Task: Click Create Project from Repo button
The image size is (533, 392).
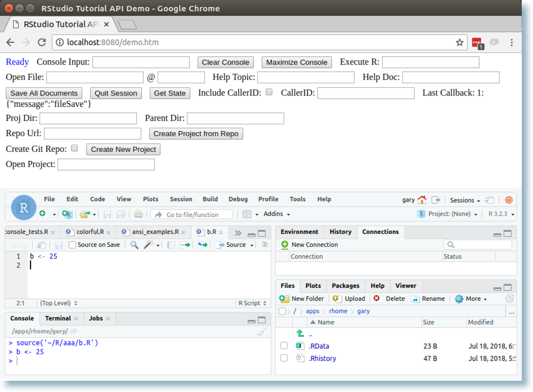Action: click(x=196, y=133)
